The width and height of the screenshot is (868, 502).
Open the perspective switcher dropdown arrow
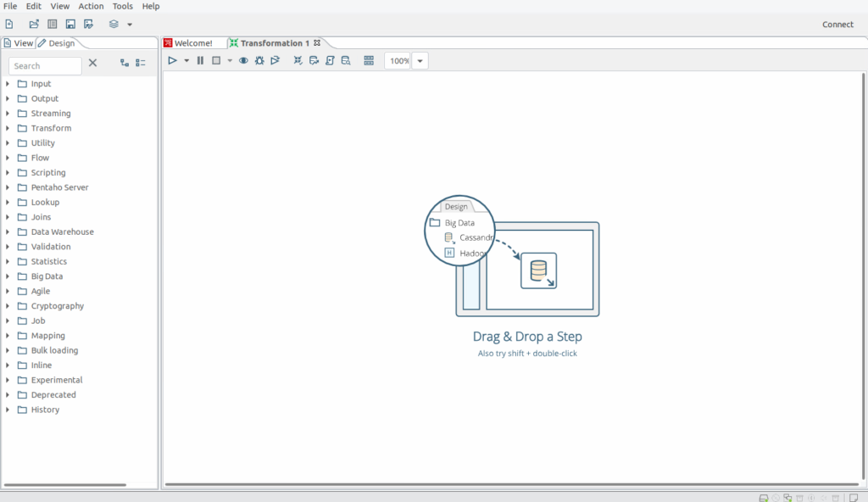(130, 25)
